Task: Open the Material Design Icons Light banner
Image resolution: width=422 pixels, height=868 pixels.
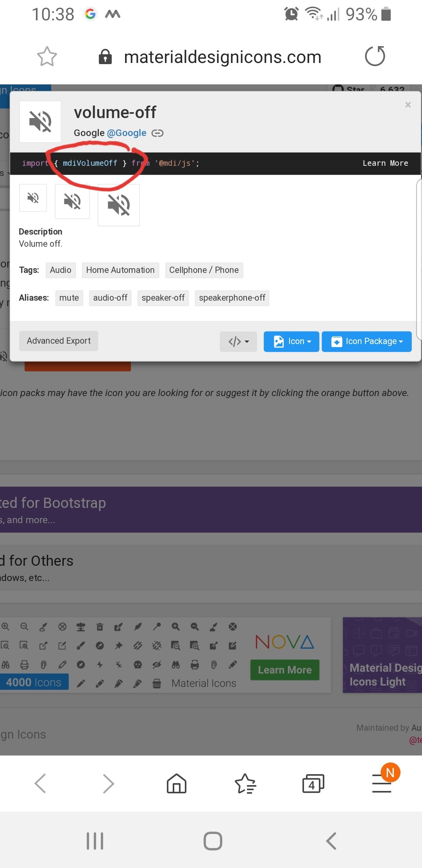Action: coord(382,655)
